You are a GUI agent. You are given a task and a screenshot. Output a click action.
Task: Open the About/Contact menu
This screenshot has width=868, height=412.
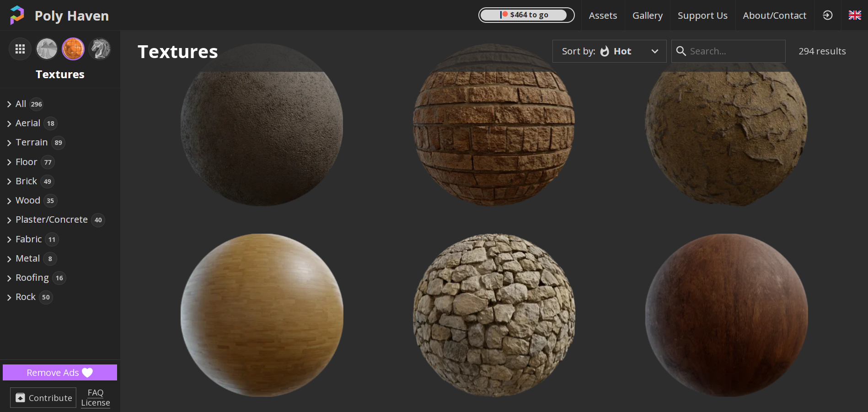click(774, 16)
